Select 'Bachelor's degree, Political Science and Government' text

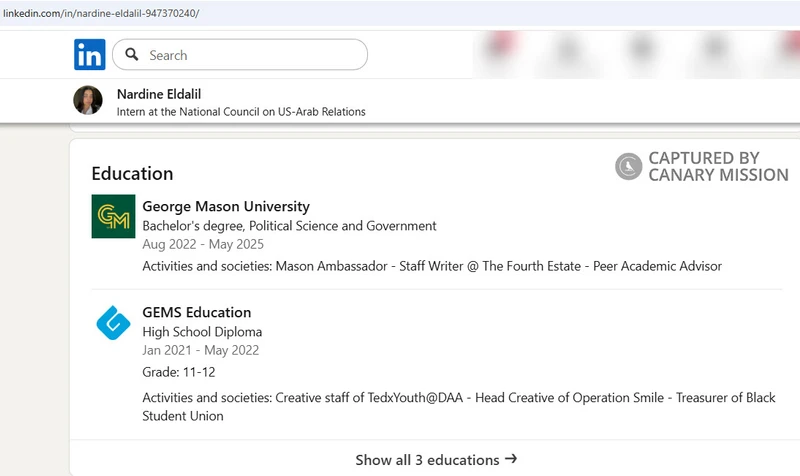pyautogui.click(x=289, y=226)
